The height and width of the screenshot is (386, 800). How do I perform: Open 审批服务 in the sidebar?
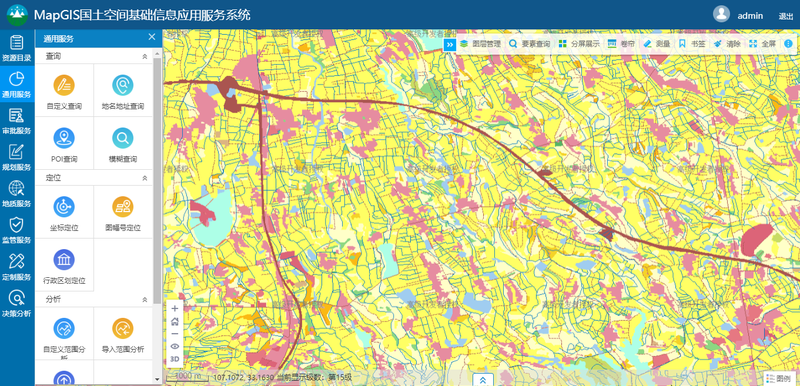coord(17,121)
